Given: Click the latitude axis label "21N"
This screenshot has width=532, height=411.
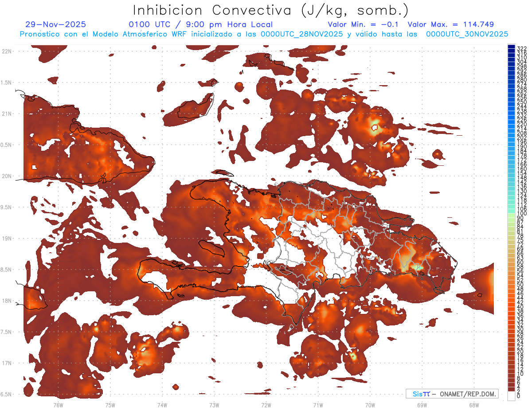Looking at the screenshot, I should pos(7,114).
